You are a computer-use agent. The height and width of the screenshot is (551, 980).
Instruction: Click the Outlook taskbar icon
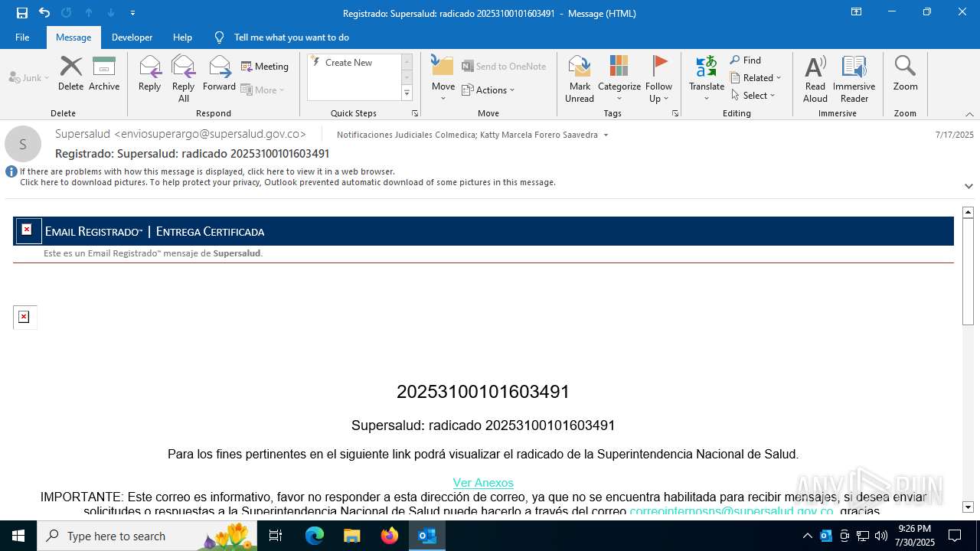427,536
